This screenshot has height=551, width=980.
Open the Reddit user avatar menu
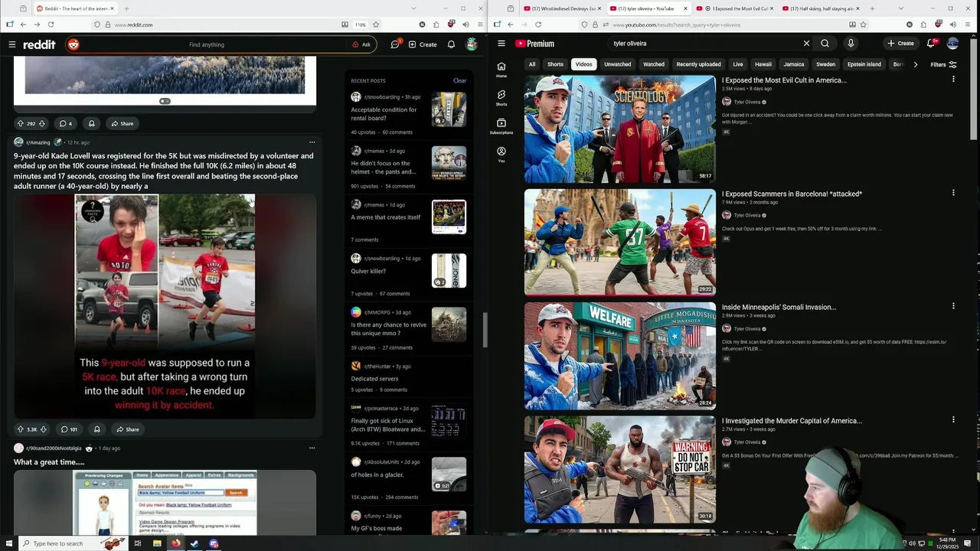tap(472, 44)
